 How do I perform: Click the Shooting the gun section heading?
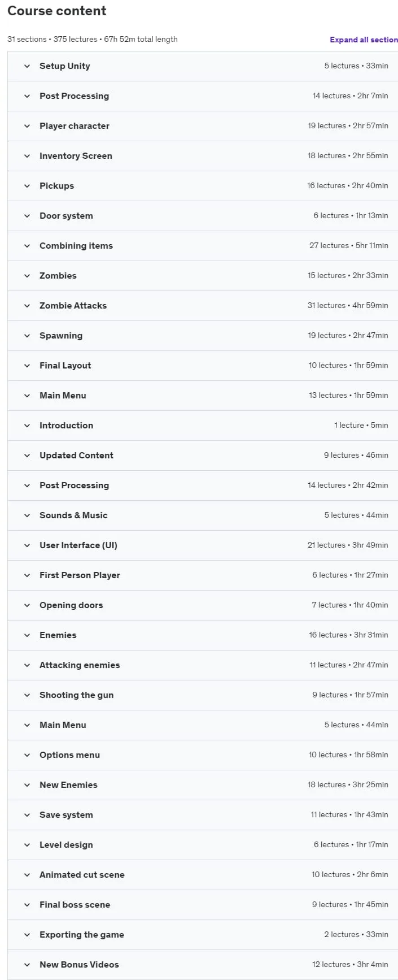(76, 695)
